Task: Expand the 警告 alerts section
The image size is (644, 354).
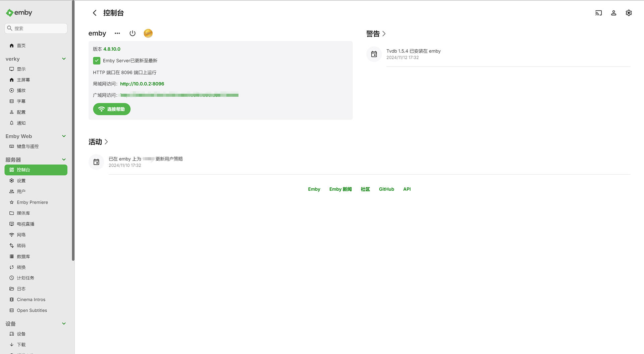Action: (376, 34)
